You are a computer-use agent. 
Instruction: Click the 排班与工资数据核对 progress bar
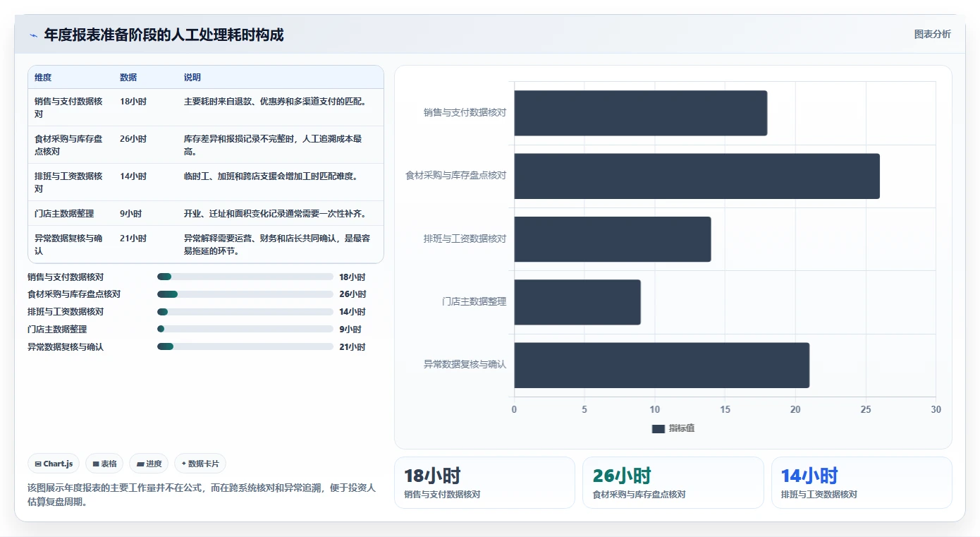tap(245, 312)
